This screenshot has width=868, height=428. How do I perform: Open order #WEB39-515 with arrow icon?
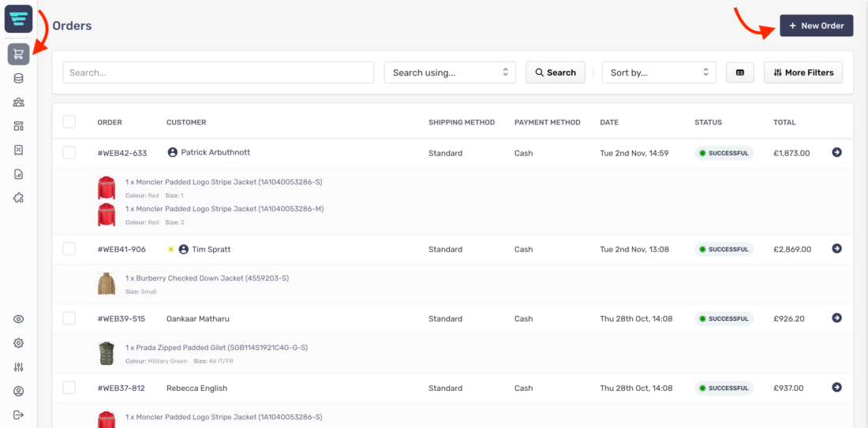[836, 318]
